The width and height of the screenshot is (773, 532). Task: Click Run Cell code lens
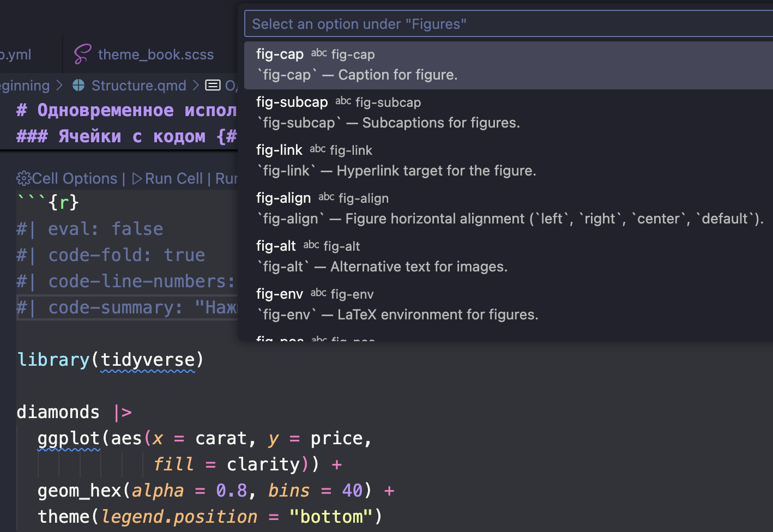click(x=167, y=179)
